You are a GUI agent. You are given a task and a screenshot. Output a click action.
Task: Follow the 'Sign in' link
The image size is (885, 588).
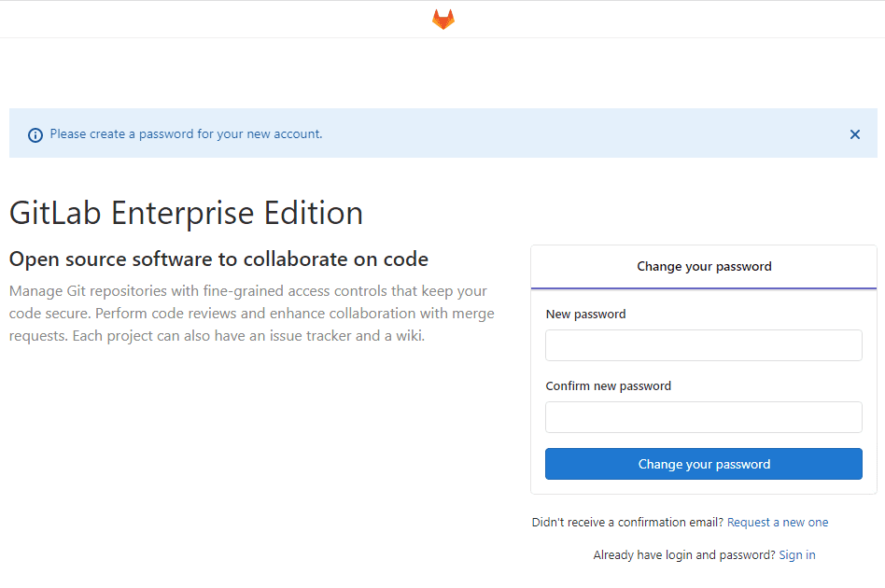[x=797, y=555]
